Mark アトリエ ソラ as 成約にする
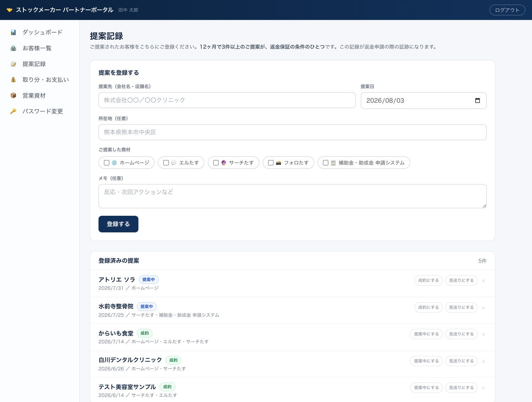This screenshot has height=402, width=532. click(428, 280)
